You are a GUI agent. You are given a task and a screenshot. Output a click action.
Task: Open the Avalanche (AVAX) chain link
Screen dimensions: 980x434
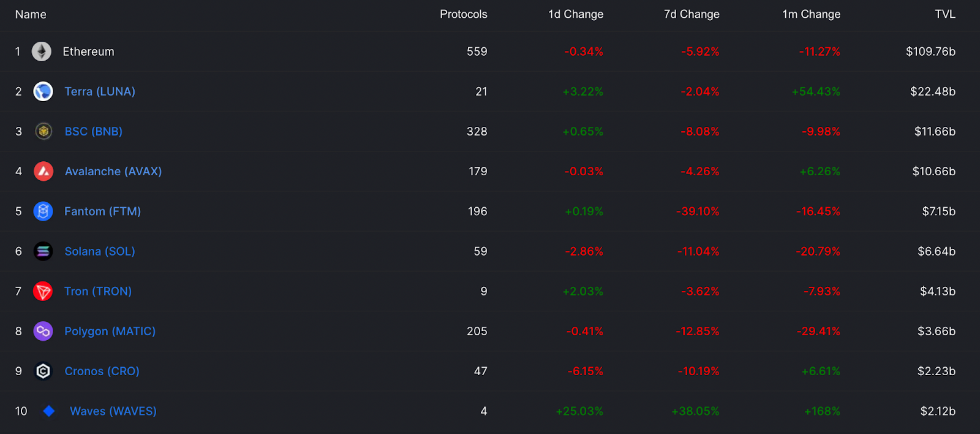113,171
